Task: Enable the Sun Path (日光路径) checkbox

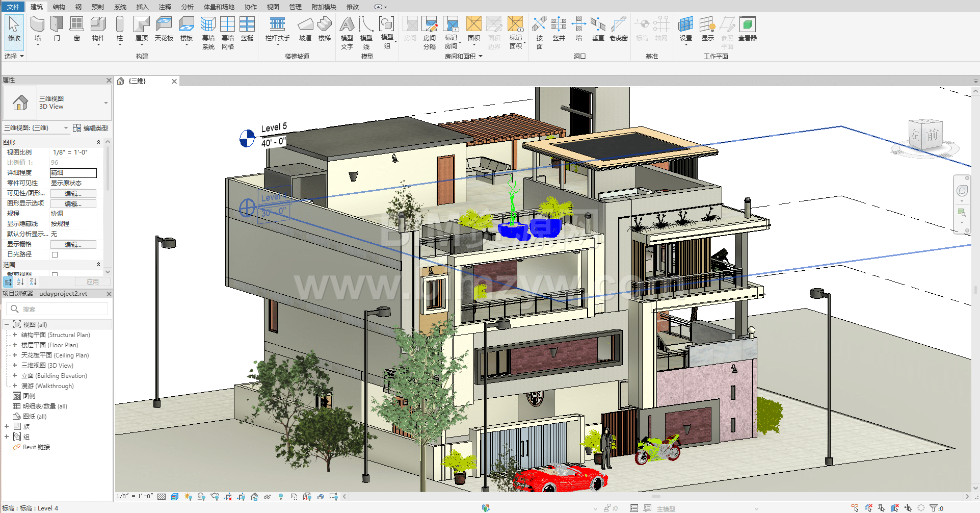Action: 55,254
